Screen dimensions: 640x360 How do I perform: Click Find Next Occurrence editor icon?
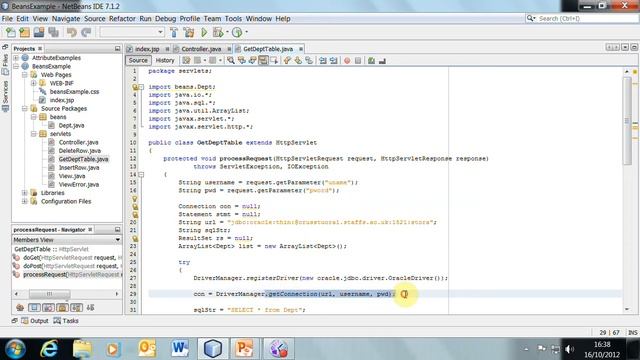[252, 60]
